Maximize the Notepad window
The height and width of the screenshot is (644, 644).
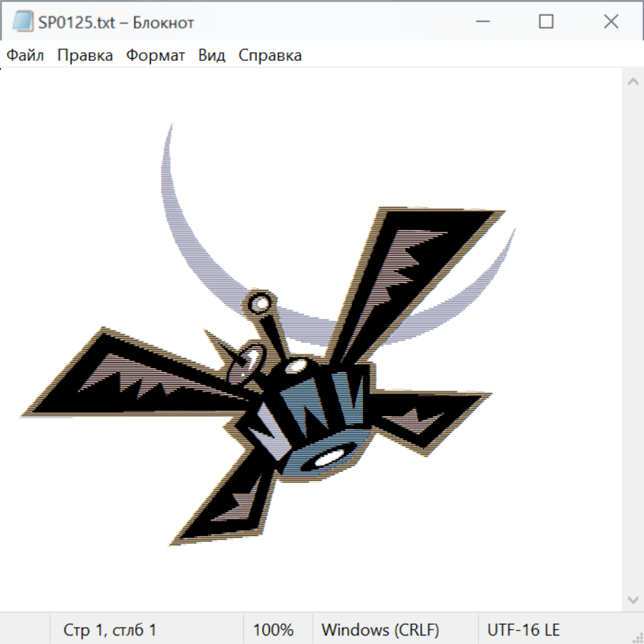[546, 22]
